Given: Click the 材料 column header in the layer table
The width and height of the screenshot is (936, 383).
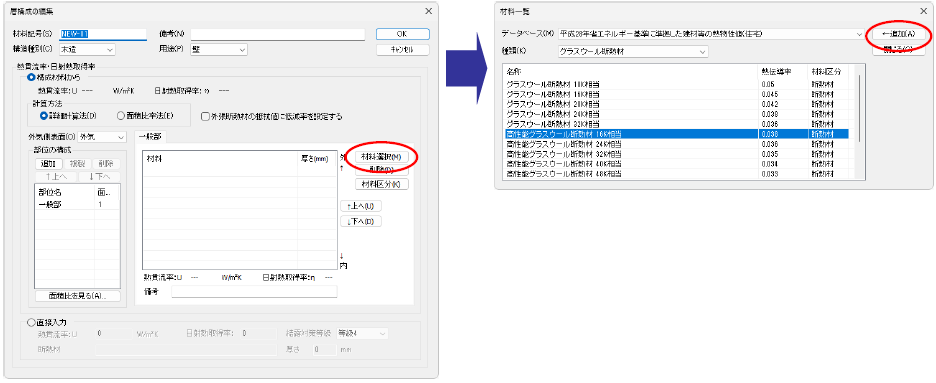Looking at the screenshot, I should coord(220,159).
